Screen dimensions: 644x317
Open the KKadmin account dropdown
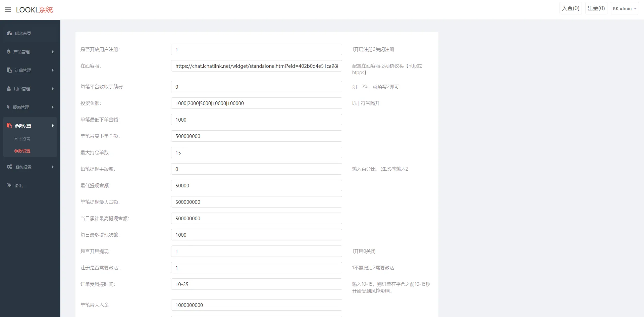[624, 8]
